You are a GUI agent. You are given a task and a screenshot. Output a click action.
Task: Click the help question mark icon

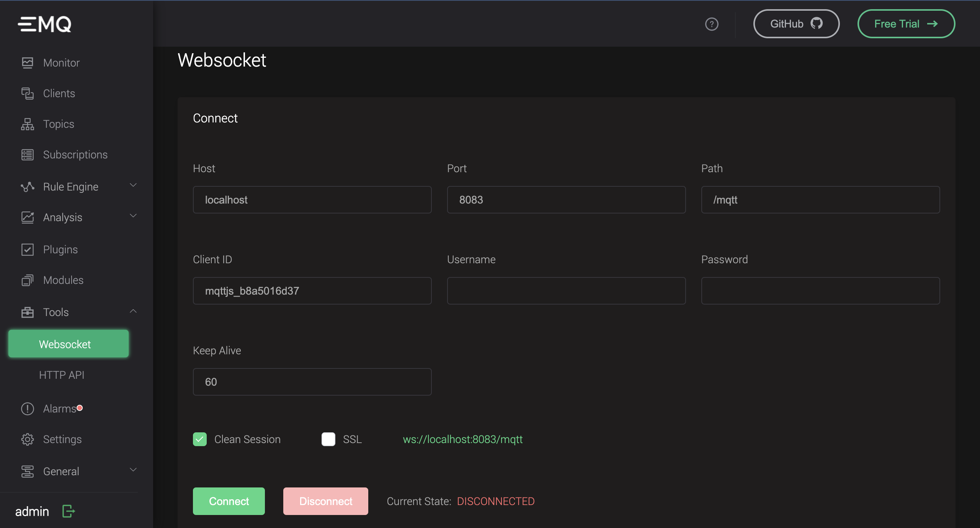[x=712, y=24]
